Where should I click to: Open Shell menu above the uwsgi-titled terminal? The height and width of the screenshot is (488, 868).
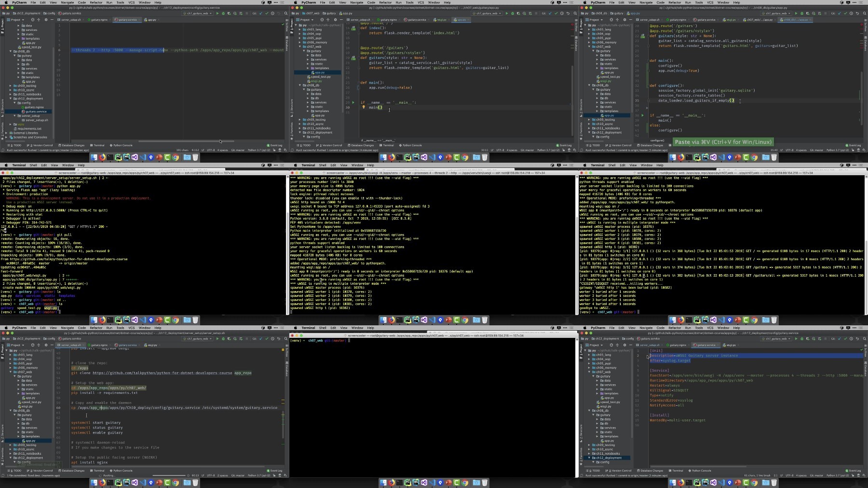(323, 165)
